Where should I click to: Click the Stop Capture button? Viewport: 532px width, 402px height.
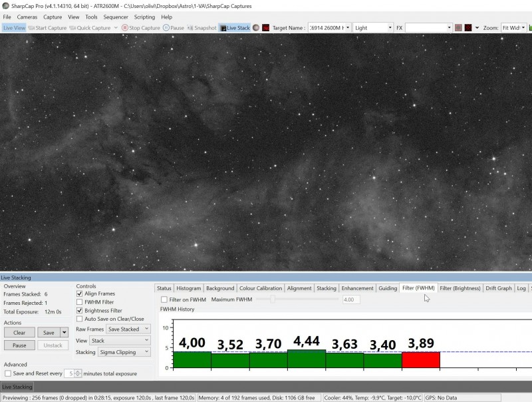141,28
